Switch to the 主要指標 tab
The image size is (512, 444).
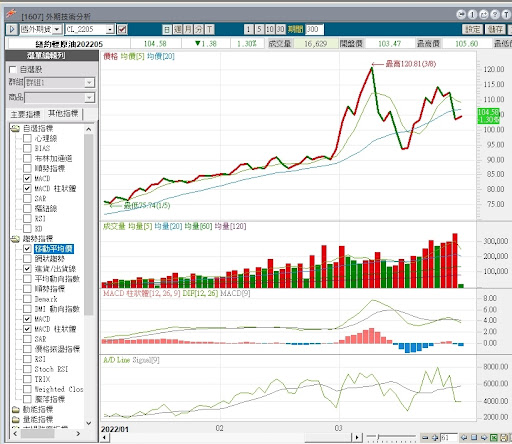[25, 115]
